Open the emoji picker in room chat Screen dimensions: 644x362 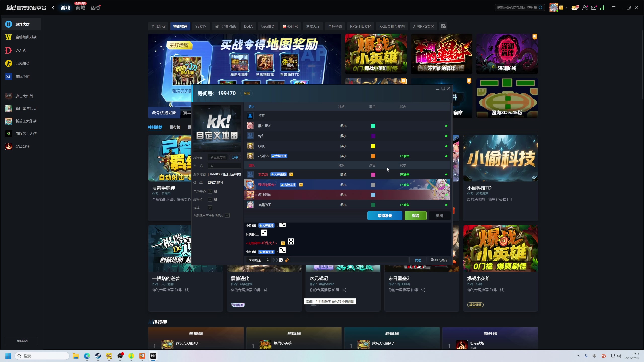(x=275, y=260)
